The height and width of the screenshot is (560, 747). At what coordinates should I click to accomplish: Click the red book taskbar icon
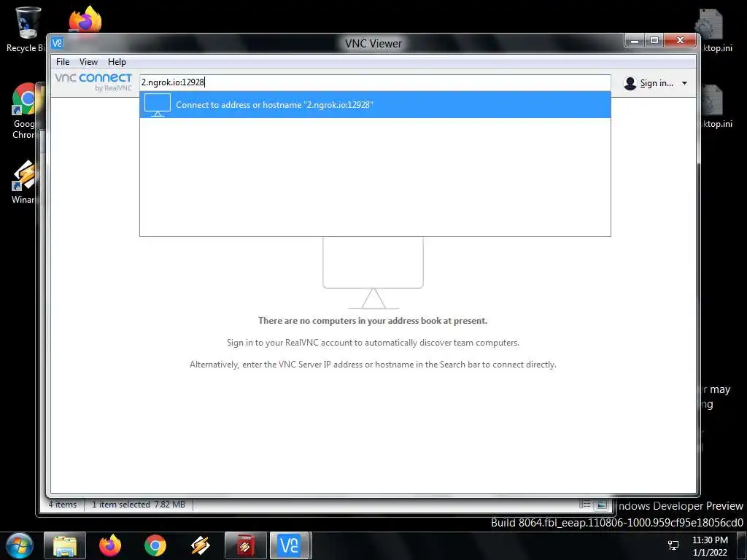click(245, 545)
